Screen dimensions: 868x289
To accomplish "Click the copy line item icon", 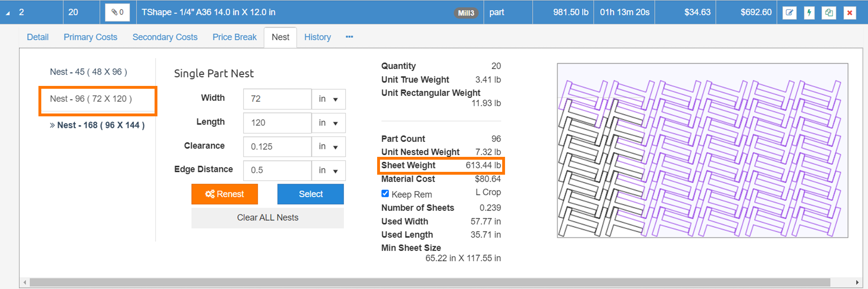I will [x=829, y=13].
